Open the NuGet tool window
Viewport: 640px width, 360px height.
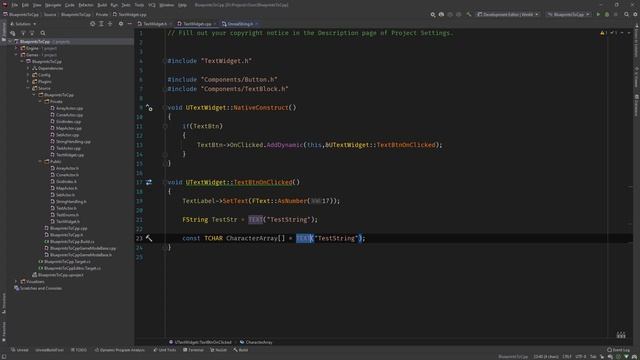[218, 350]
